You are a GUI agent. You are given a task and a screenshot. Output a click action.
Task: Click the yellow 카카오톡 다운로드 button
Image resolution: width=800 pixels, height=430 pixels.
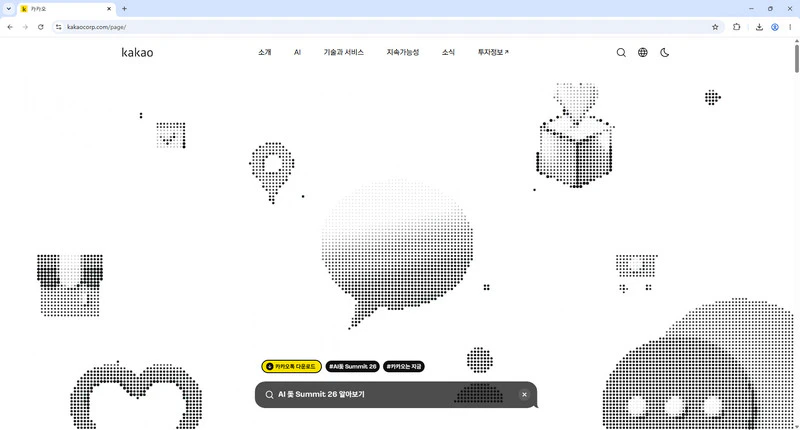[291, 366]
